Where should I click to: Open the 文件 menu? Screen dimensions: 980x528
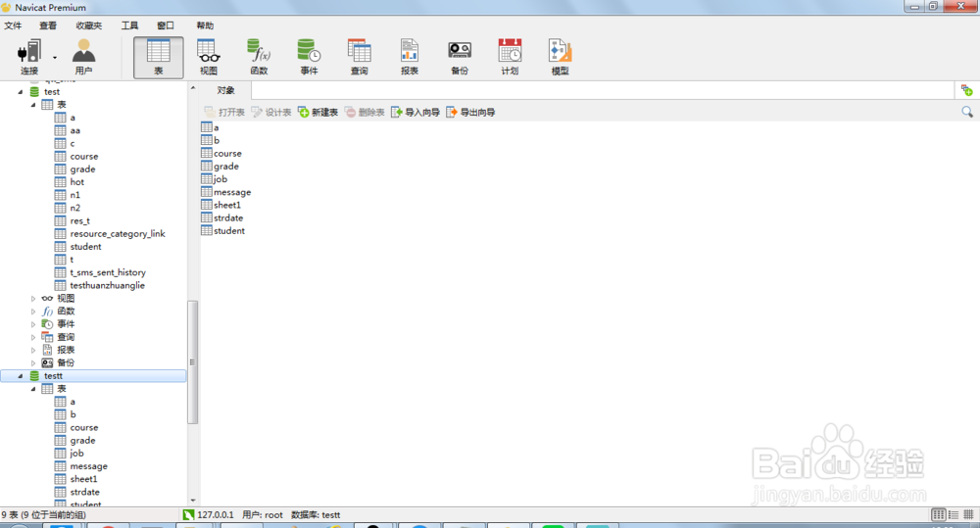point(13,25)
